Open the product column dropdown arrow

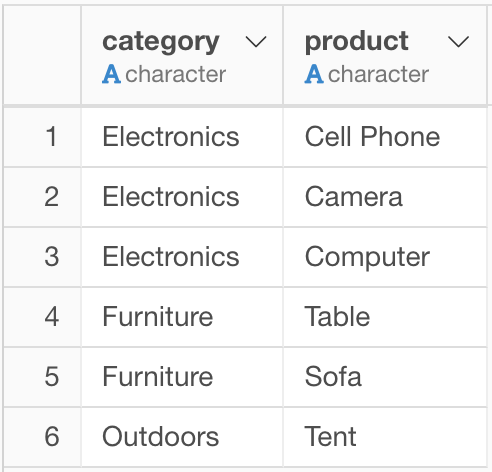point(458,42)
